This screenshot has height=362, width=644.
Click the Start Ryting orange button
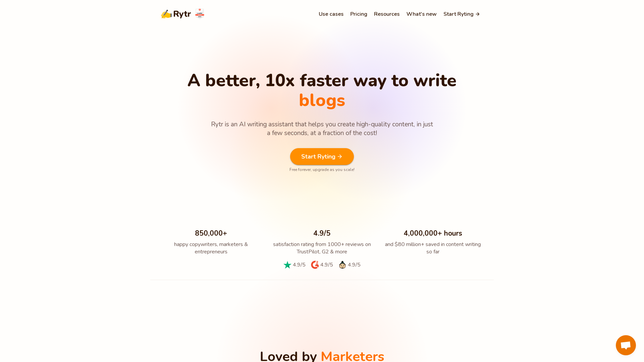322,157
